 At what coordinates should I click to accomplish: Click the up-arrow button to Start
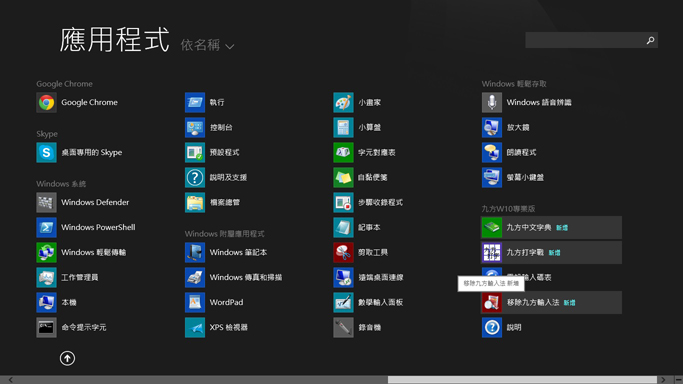pos(67,358)
